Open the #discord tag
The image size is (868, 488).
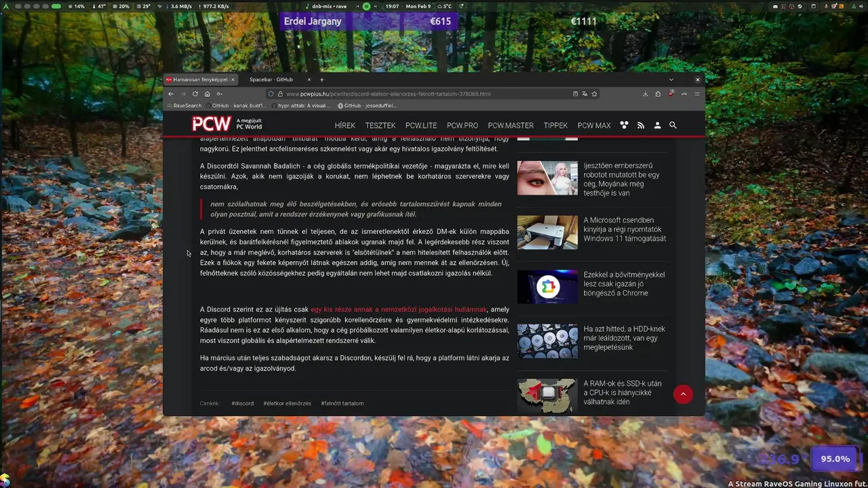(242, 403)
